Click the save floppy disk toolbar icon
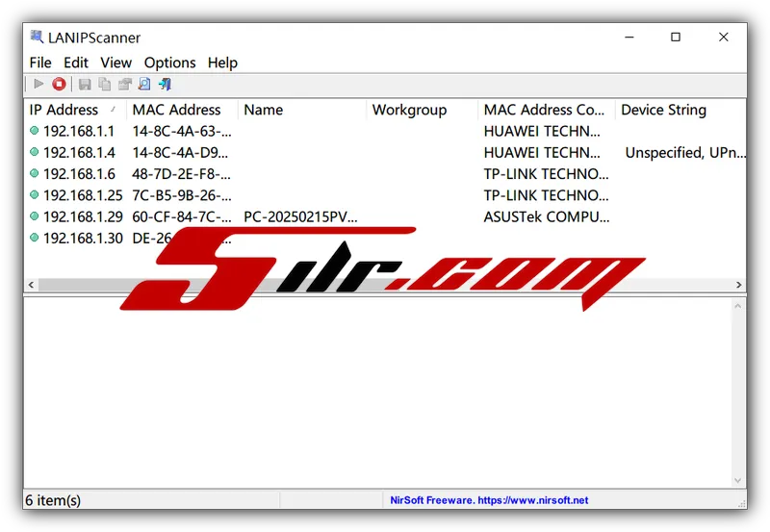The image size is (770, 532). (x=85, y=85)
